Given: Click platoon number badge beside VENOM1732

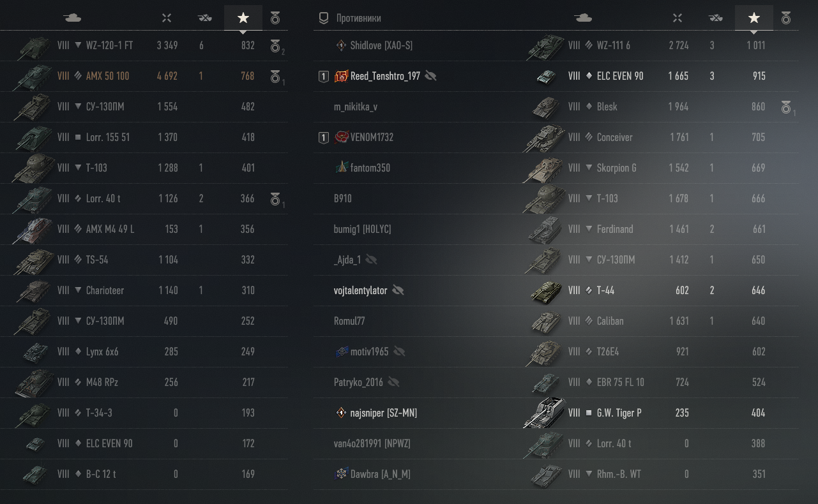Looking at the screenshot, I should (x=324, y=137).
